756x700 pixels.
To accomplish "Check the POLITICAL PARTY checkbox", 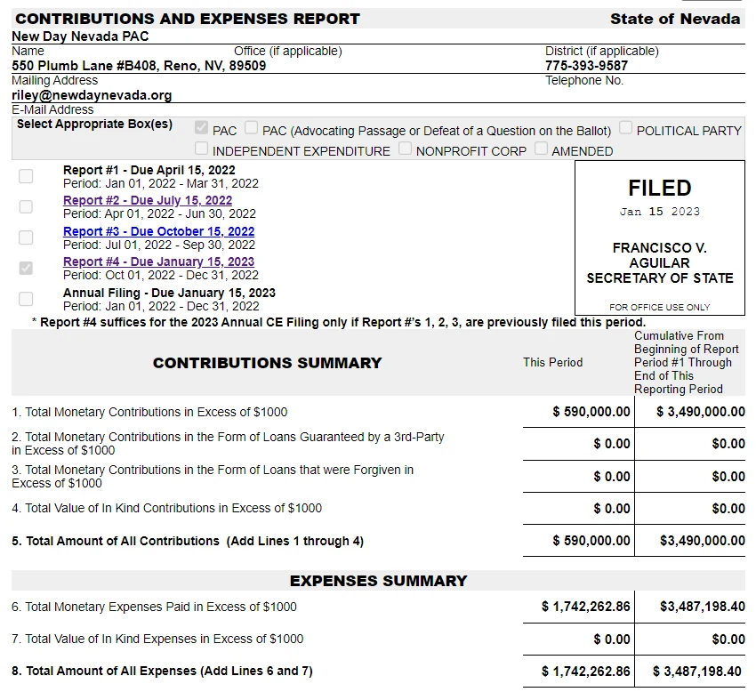I will click(625, 128).
